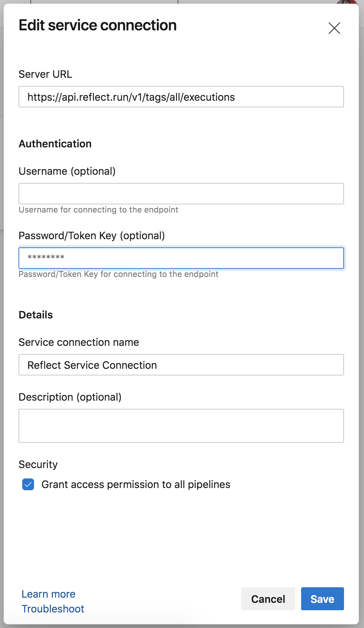Open the Learn more link
This screenshot has width=364, height=628.
[x=48, y=594]
